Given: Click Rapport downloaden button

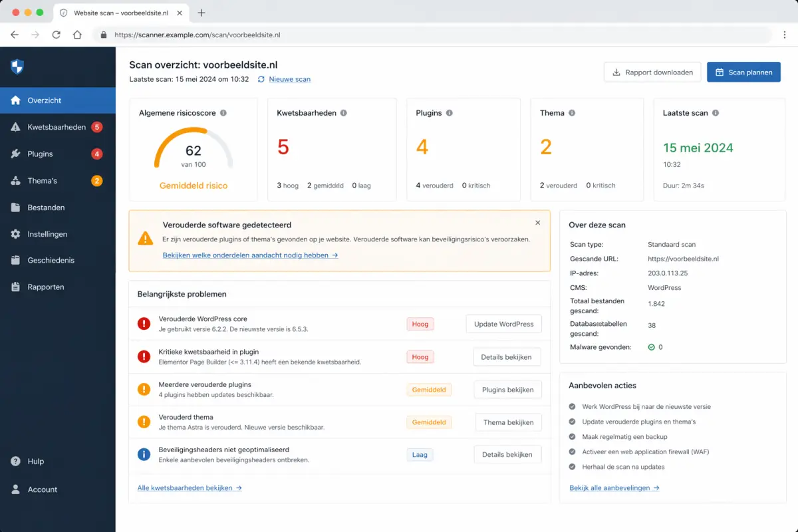Looking at the screenshot, I should click(x=652, y=72).
